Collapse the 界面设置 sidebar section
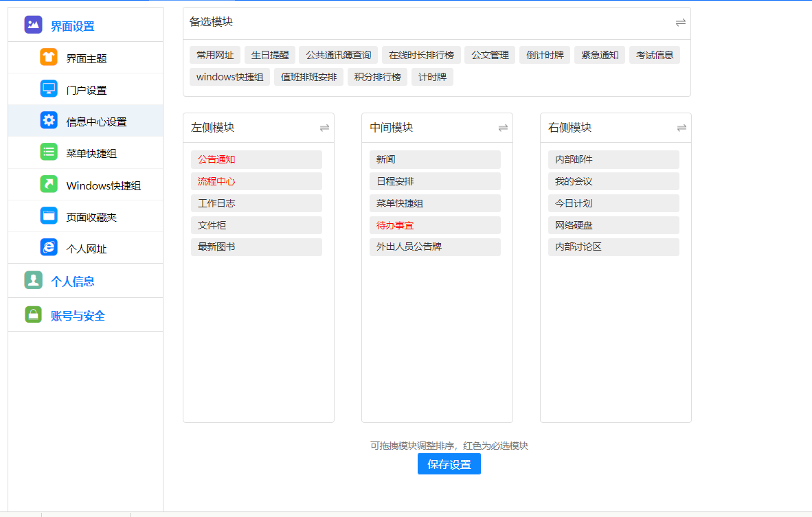Viewport: 812px width, 517px height. [72, 26]
